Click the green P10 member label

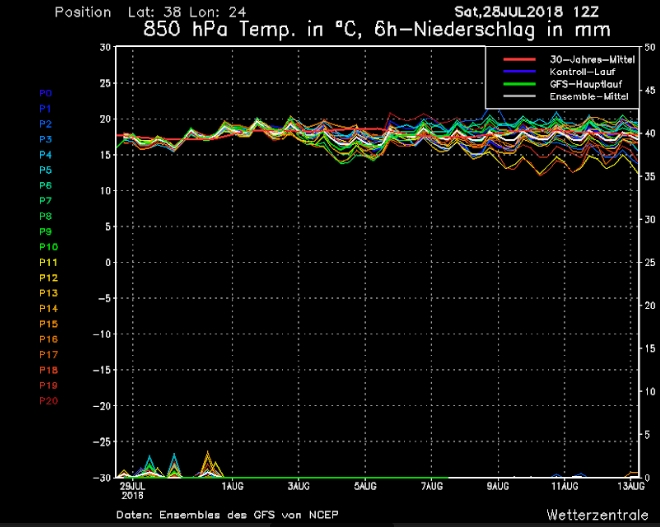click(48, 247)
